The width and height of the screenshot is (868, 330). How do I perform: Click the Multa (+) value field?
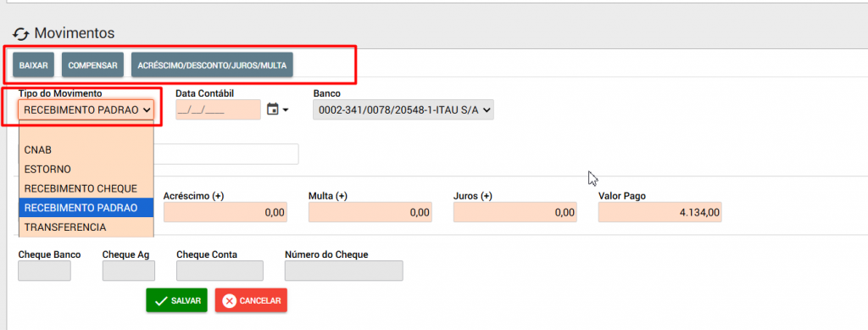pos(370,212)
